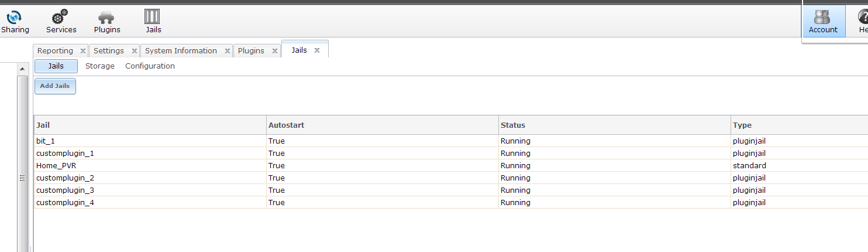Click the Add Jails button
Image resolution: width=868 pixels, height=252 pixels.
tap(55, 86)
